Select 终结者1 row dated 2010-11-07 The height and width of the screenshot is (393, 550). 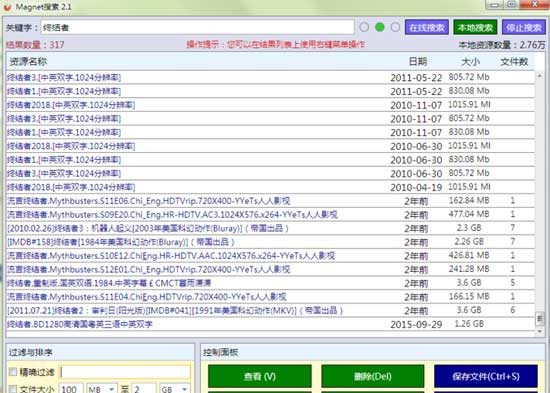(270, 132)
